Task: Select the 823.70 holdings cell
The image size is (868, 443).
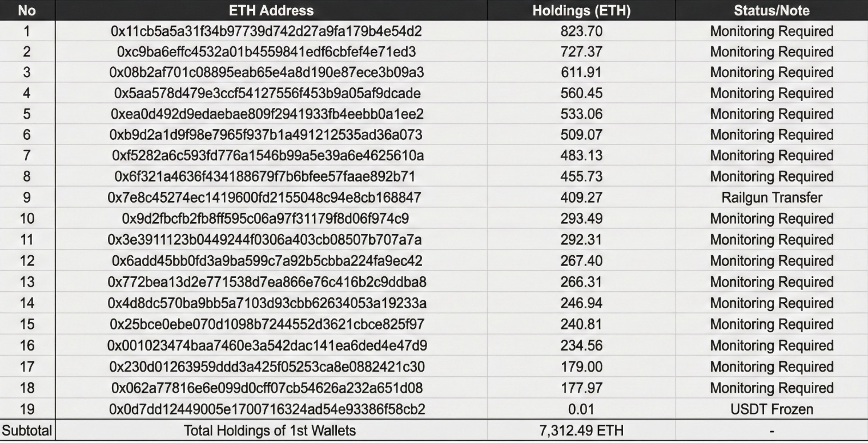Action: click(x=581, y=31)
